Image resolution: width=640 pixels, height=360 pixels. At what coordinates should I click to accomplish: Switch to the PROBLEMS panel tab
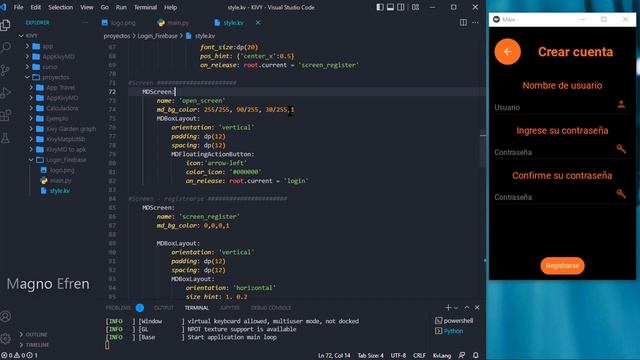coord(118,308)
